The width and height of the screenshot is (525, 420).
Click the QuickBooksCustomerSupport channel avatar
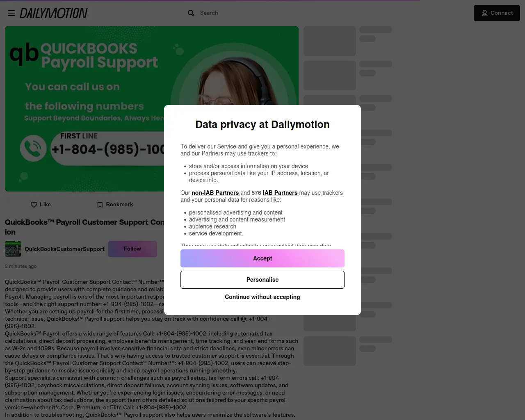pyautogui.click(x=13, y=249)
